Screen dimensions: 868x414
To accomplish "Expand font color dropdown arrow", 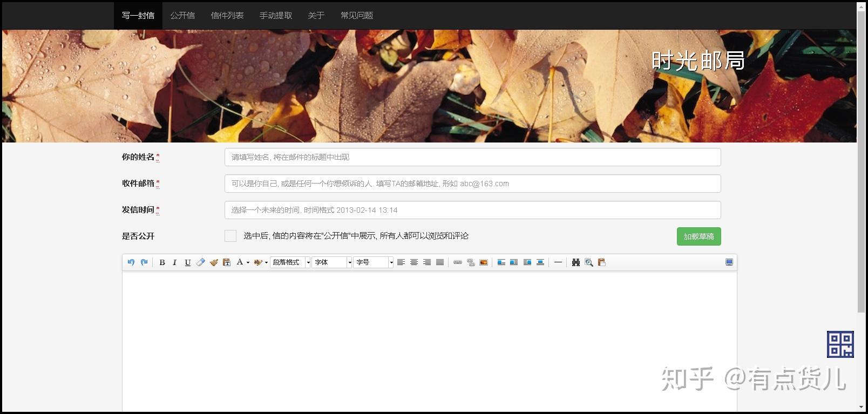I will pos(248,263).
